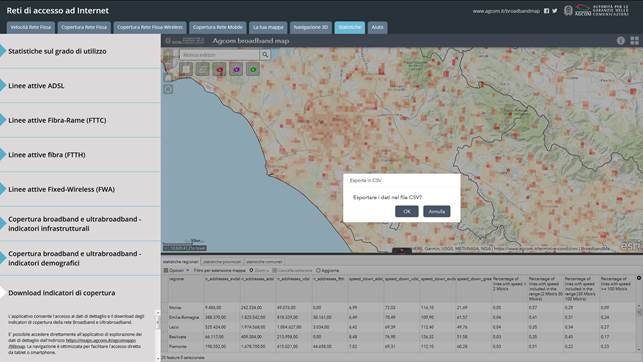Confirm CSV export with OK button
This screenshot has height=362, width=643.
(406, 212)
